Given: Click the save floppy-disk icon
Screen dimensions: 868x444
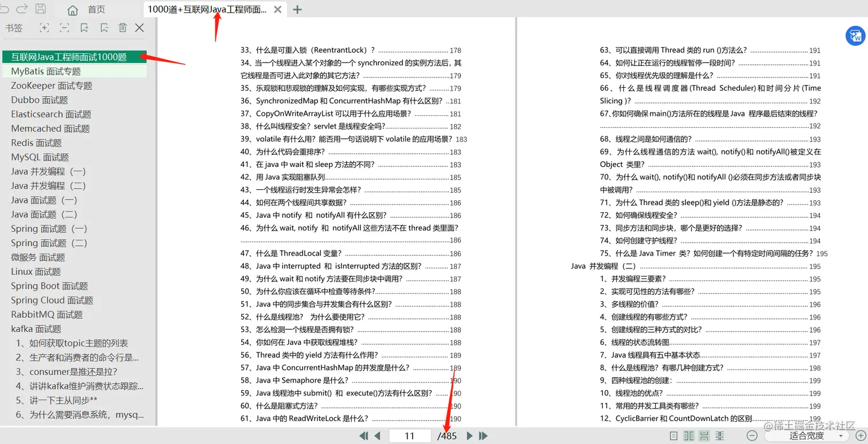Looking at the screenshot, I should pyautogui.click(x=41, y=9).
